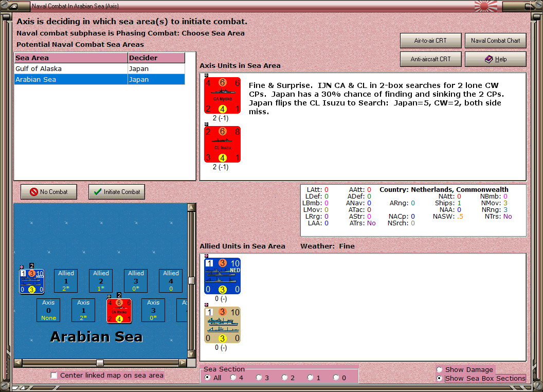Click the Sea Area column header
The width and height of the screenshot is (543, 392).
(x=71, y=58)
